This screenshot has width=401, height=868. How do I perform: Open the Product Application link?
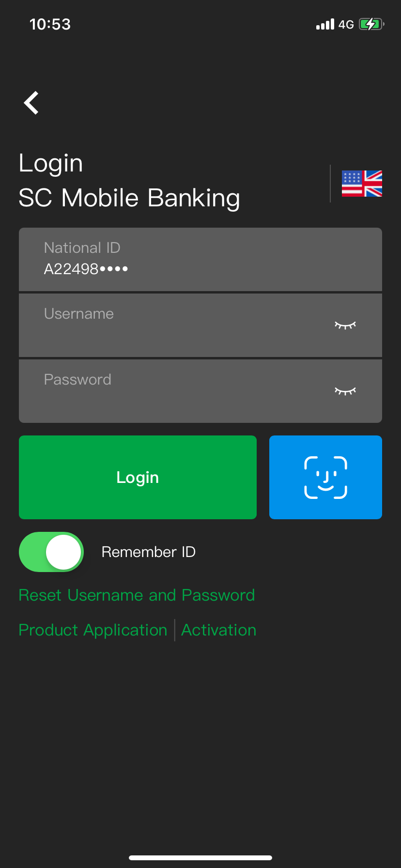click(x=93, y=630)
